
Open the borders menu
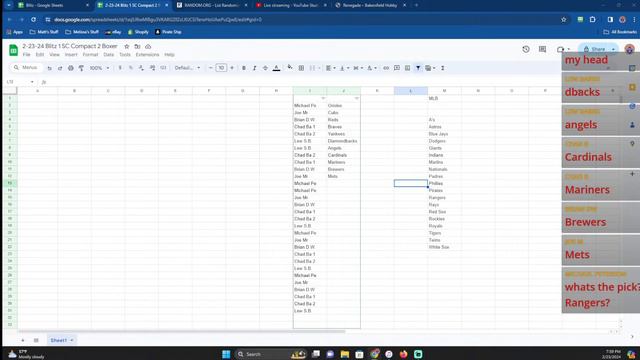301,68
